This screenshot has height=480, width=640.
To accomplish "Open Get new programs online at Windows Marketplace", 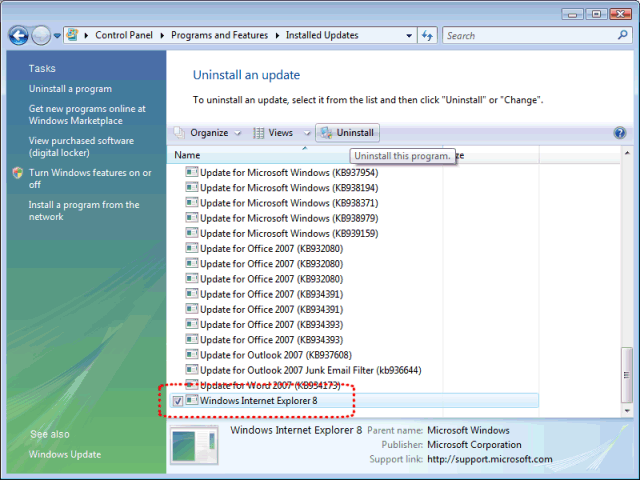I will click(x=87, y=115).
